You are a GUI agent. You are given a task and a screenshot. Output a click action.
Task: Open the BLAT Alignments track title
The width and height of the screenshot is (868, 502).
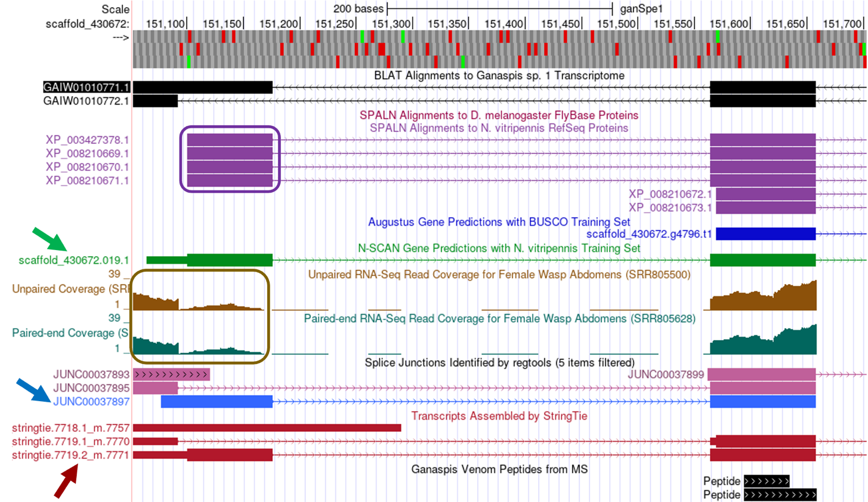499,76
